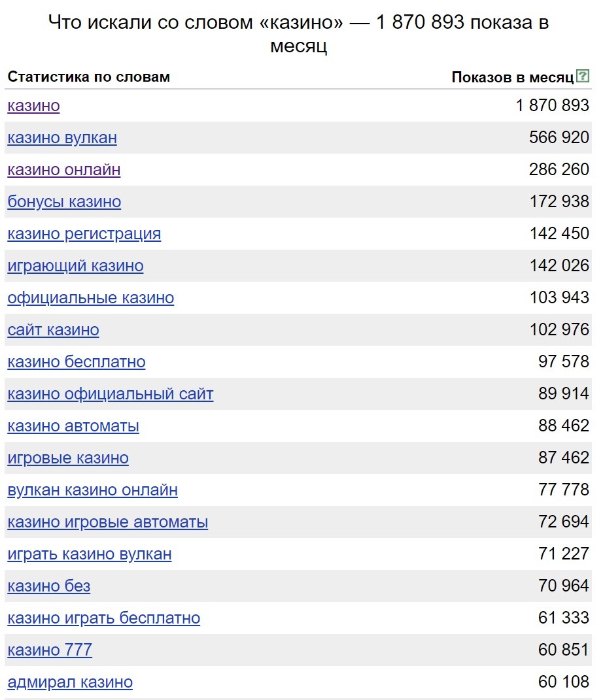This screenshot has height=700, width=603.
Task: Select the «казино автоматы» link
Action: [x=73, y=426]
